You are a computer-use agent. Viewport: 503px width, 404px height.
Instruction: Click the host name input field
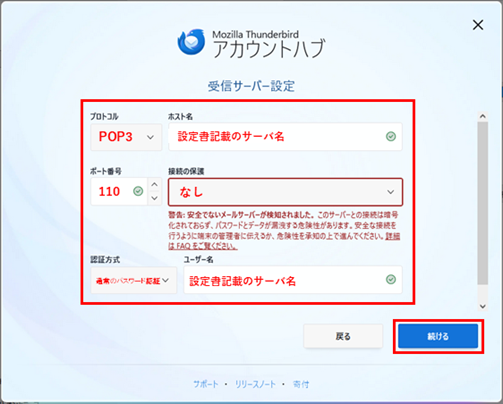pos(285,137)
